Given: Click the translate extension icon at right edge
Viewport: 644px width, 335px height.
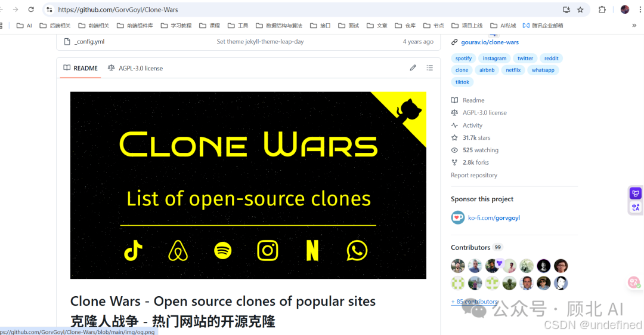Looking at the screenshot, I should click(x=636, y=207).
